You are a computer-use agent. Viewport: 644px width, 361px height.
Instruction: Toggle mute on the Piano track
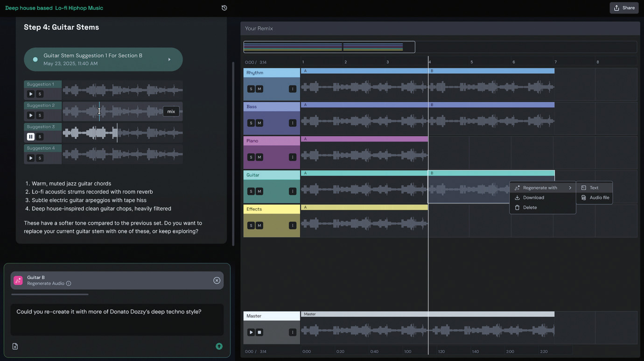259,157
